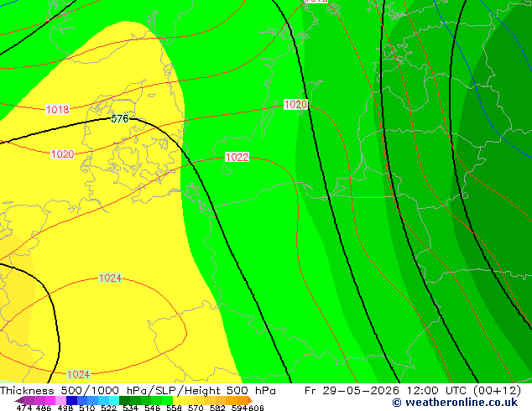Click the 1024 label above the closed isobar
The height and width of the screenshot is (411, 532).
[110, 278]
